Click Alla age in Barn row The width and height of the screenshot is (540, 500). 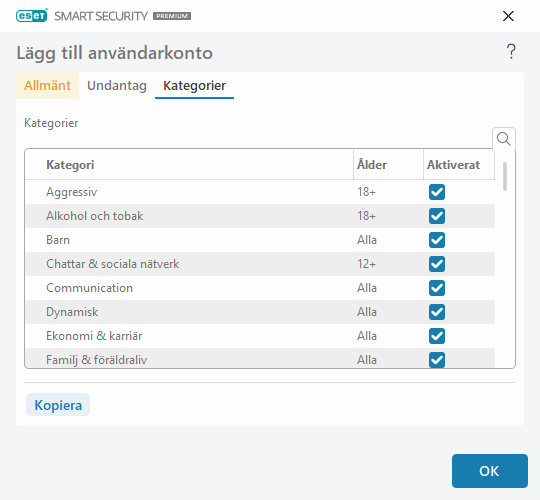(367, 240)
